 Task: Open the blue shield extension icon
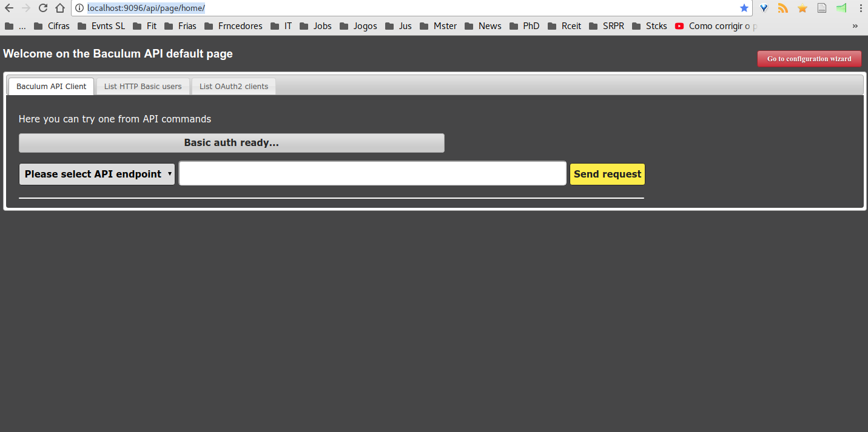[x=764, y=8]
